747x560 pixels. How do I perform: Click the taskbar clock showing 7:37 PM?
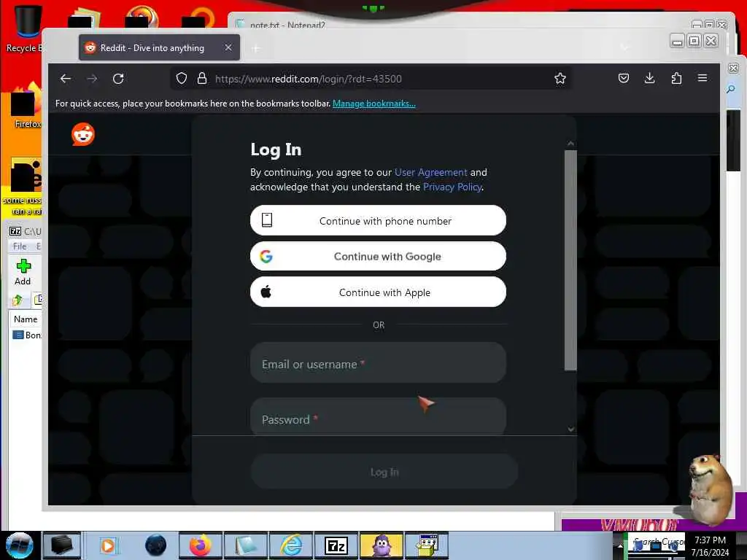[710, 545]
